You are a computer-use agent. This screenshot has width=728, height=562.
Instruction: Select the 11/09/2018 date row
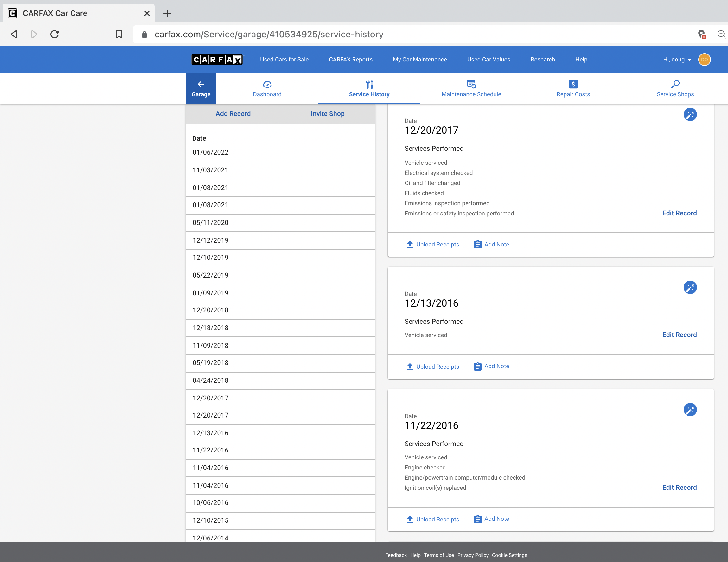click(x=280, y=346)
